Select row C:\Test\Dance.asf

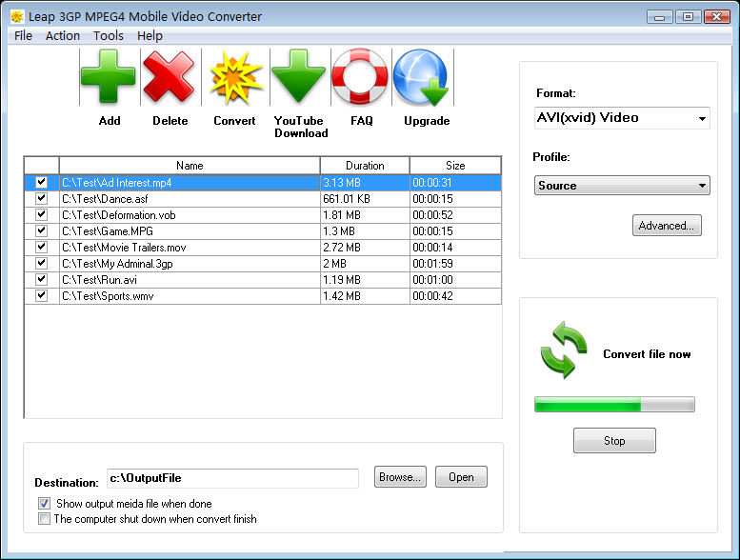point(263,199)
